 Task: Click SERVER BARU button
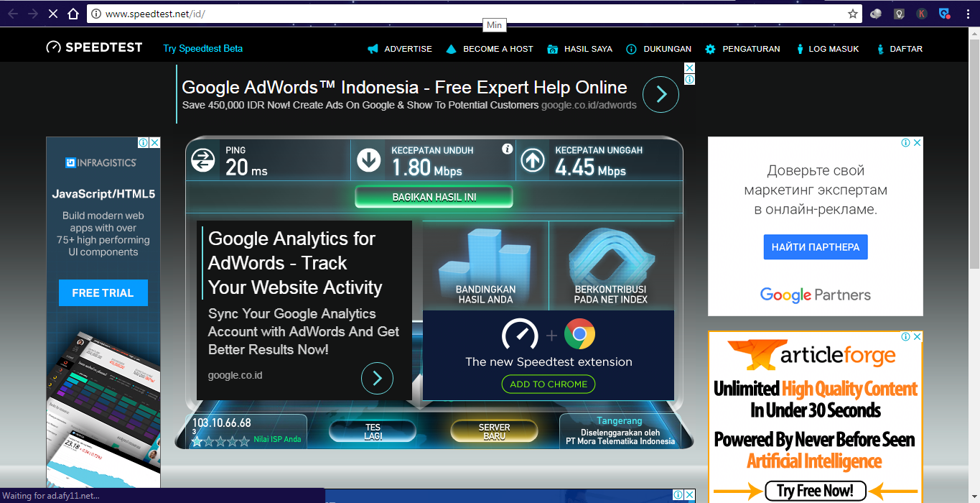[x=494, y=431]
